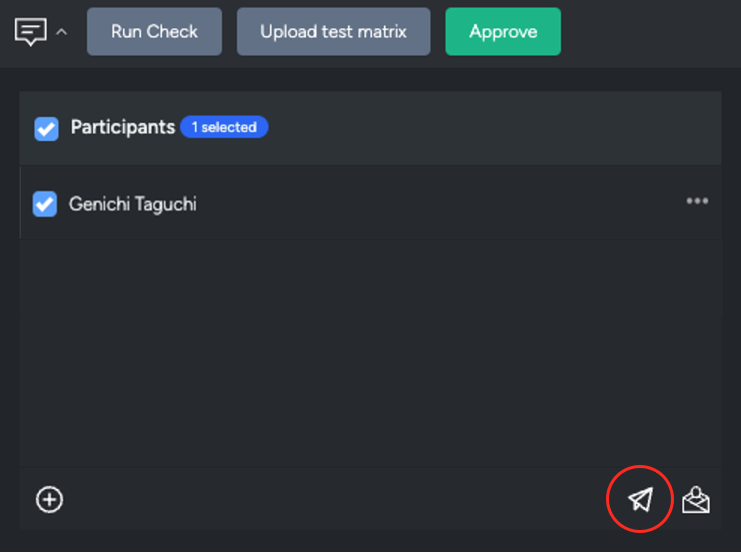Click the Participants header row background
The height and width of the screenshot is (553, 741).
[x=473, y=128]
